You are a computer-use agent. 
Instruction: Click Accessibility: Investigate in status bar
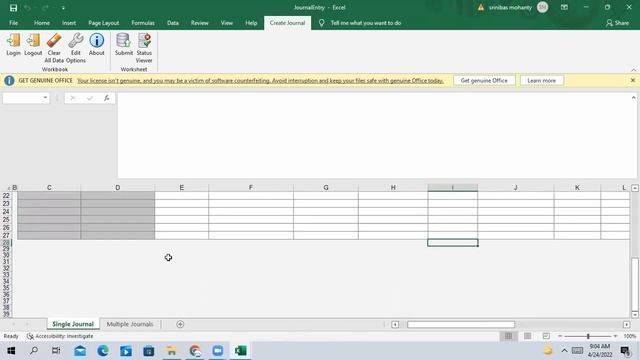click(60, 336)
